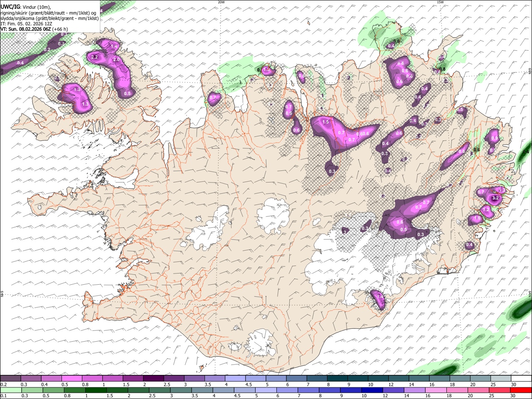Select the 0.5 green swatch in lower scale

coord(53,390)
